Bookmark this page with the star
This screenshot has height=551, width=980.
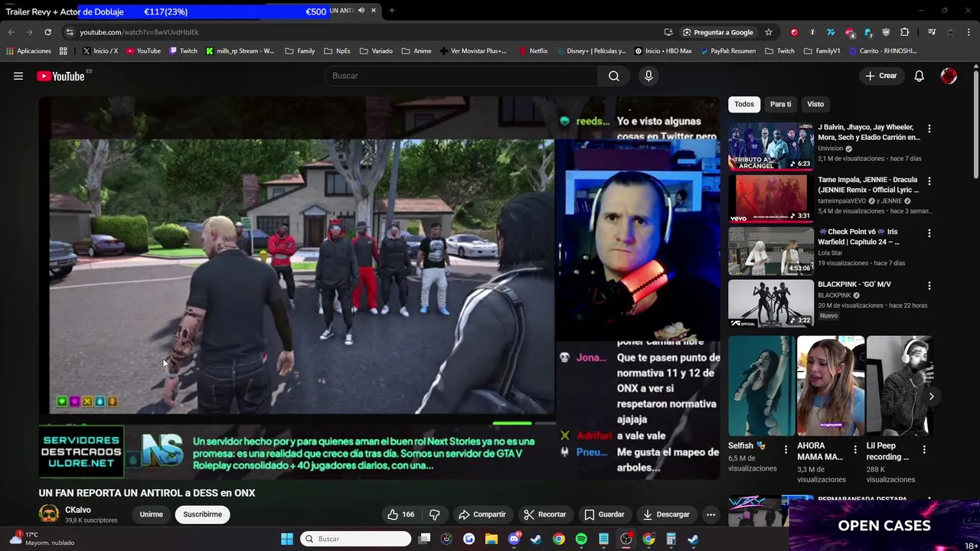[x=769, y=32]
